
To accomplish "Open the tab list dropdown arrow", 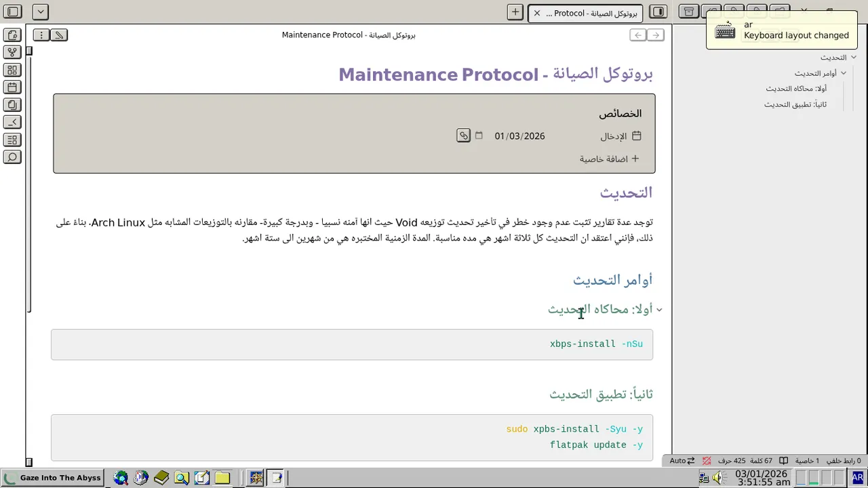I will [40, 12].
